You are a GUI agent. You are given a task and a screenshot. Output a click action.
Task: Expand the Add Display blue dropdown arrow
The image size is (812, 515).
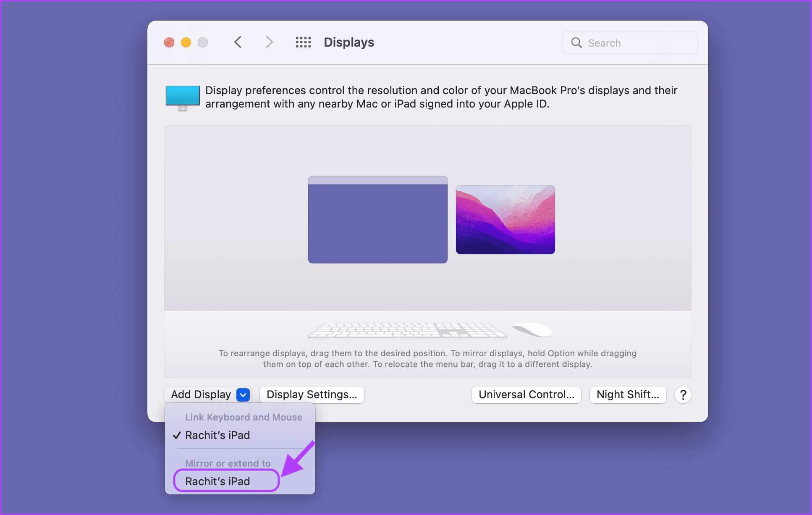coord(243,395)
